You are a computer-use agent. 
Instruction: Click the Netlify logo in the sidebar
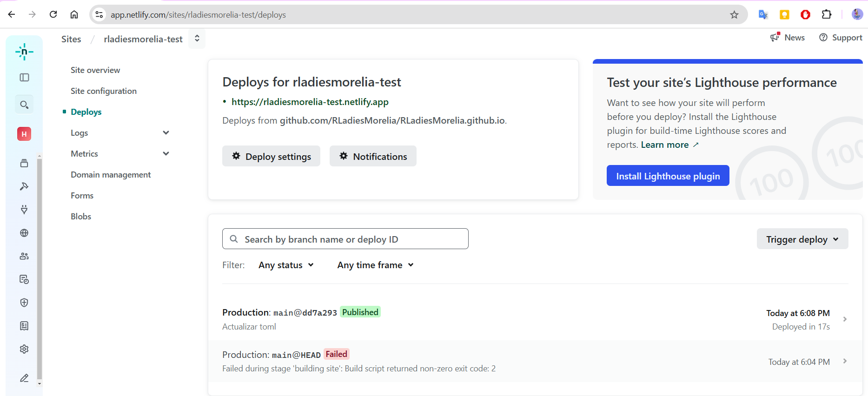pyautogui.click(x=24, y=52)
